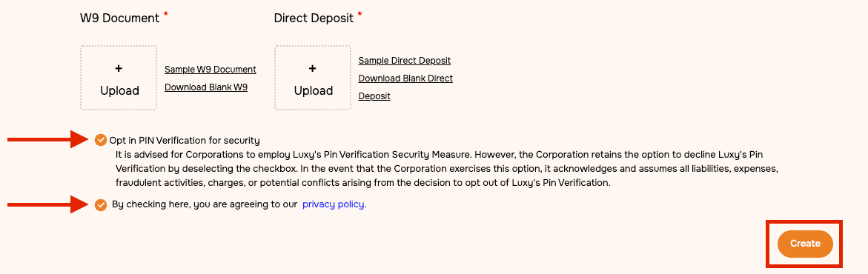Click the Upload text under Direct Deposit
This screenshot has width=868, height=274.
314,91
